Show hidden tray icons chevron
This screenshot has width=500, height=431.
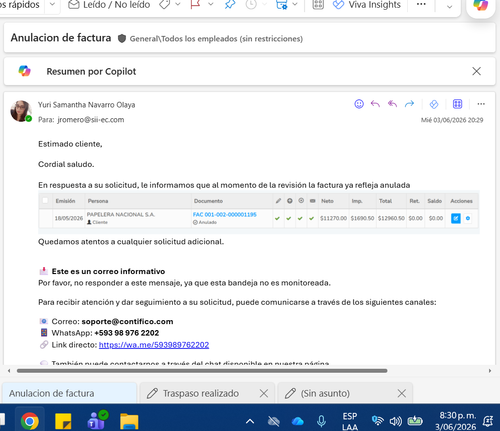click(x=250, y=421)
